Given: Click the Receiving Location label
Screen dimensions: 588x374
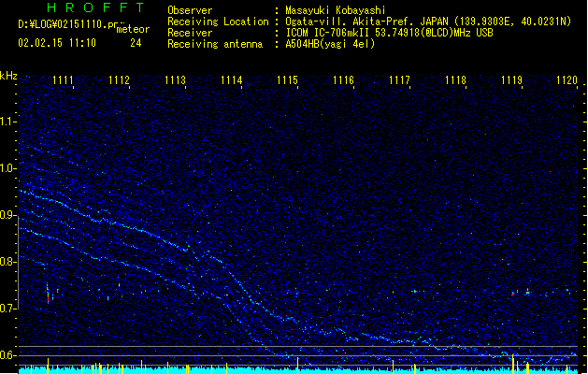Looking at the screenshot, I should pos(218,22).
